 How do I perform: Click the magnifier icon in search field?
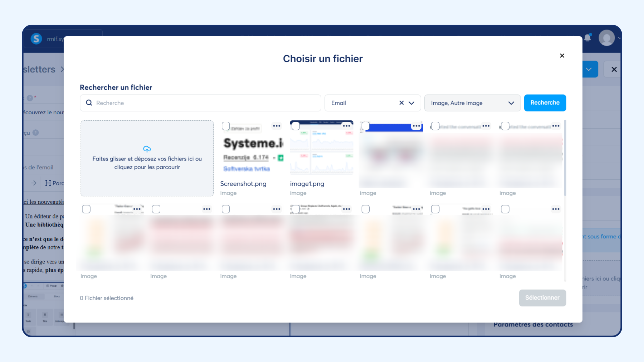click(89, 103)
